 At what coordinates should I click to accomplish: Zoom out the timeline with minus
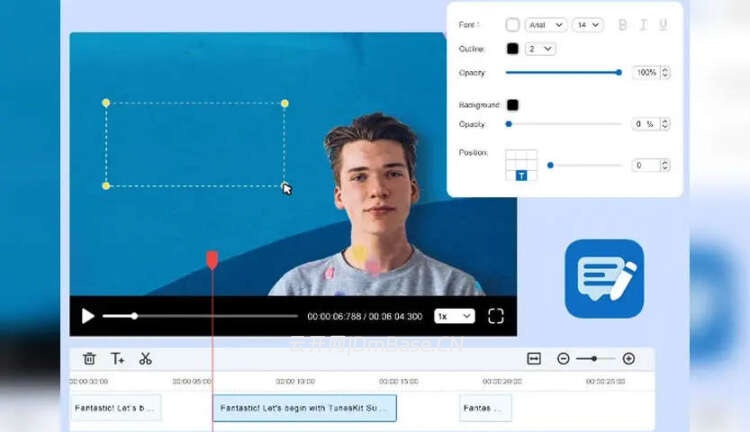point(564,358)
